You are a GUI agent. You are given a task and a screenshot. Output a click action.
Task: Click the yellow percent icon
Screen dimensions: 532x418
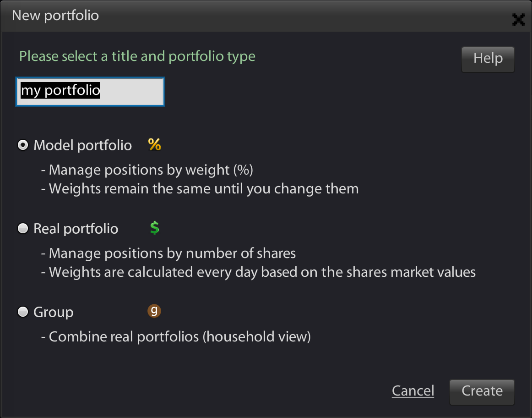[155, 145]
